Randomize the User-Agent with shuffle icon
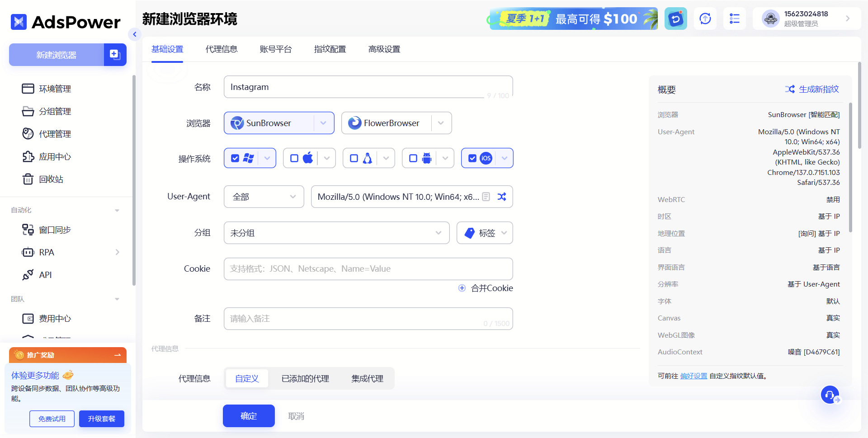The height and width of the screenshot is (438, 868). tap(502, 197)
